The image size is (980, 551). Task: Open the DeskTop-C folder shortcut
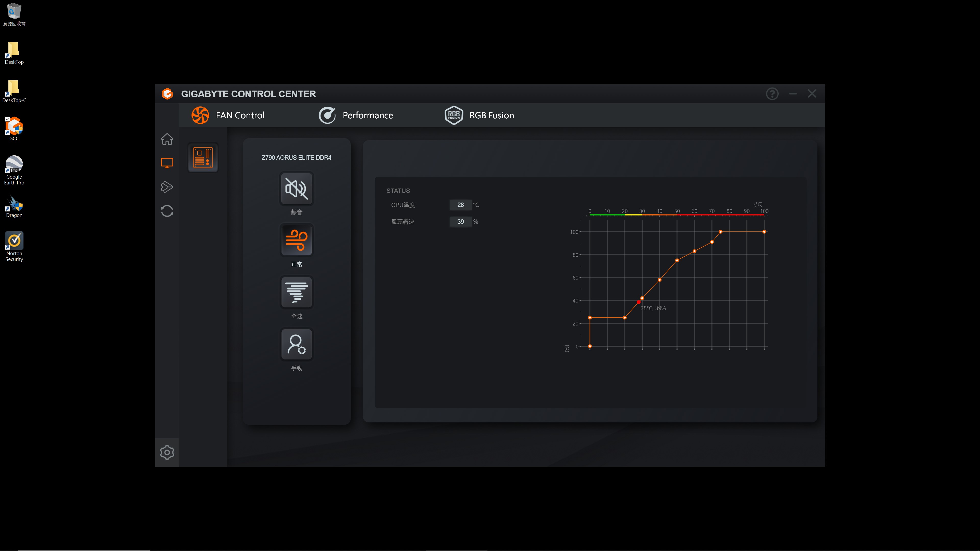(x=14, y=91)
